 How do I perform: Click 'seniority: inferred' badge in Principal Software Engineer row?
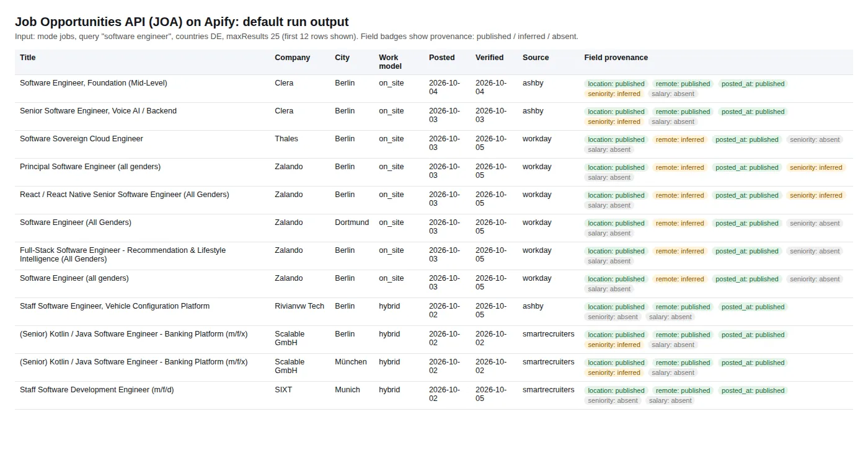click(x=816, y=167)
